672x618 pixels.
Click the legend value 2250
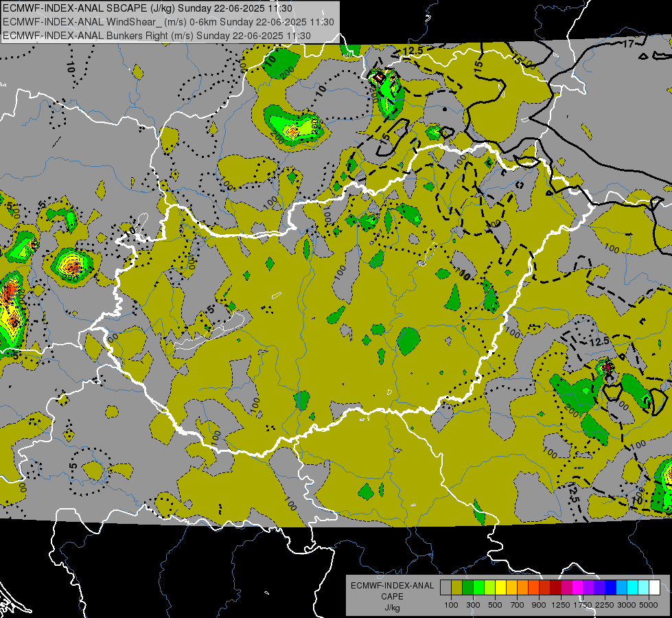pyautogui.click(x=605, y=605)
